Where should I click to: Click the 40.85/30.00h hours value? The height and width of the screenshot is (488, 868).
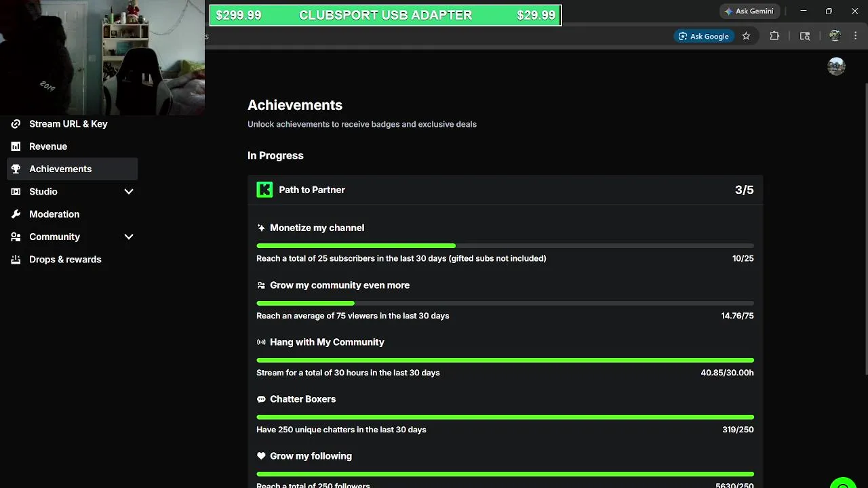727,373
